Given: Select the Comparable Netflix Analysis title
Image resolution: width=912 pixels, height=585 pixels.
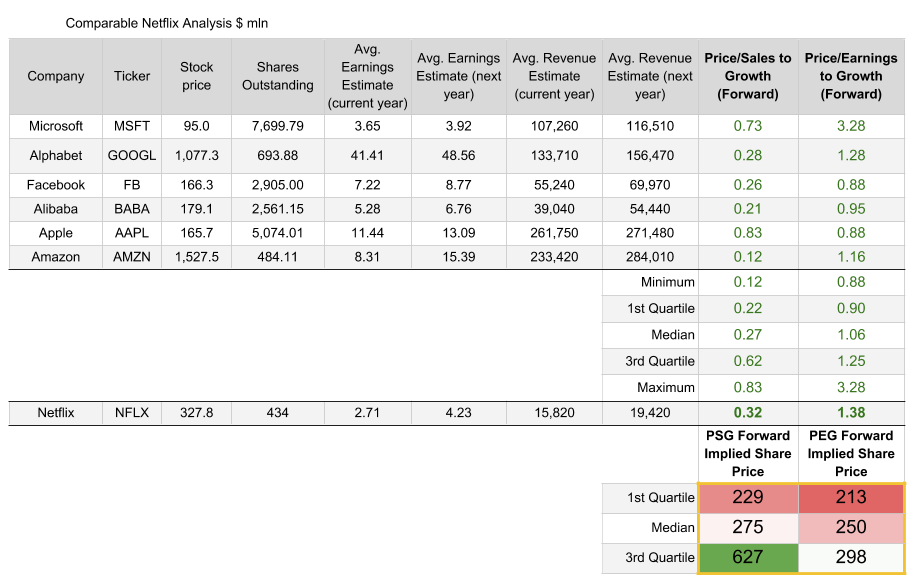Looking at the screenshot, I should 166,21.
